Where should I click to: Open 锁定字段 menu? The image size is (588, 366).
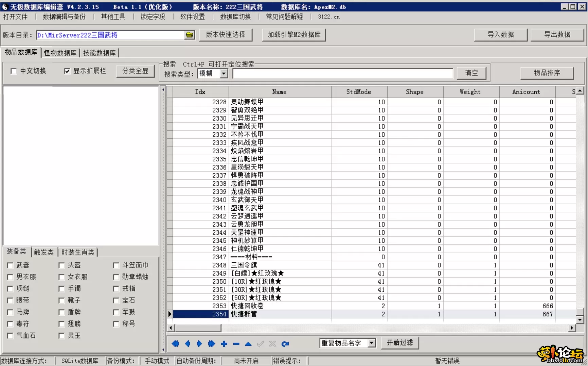153,17
